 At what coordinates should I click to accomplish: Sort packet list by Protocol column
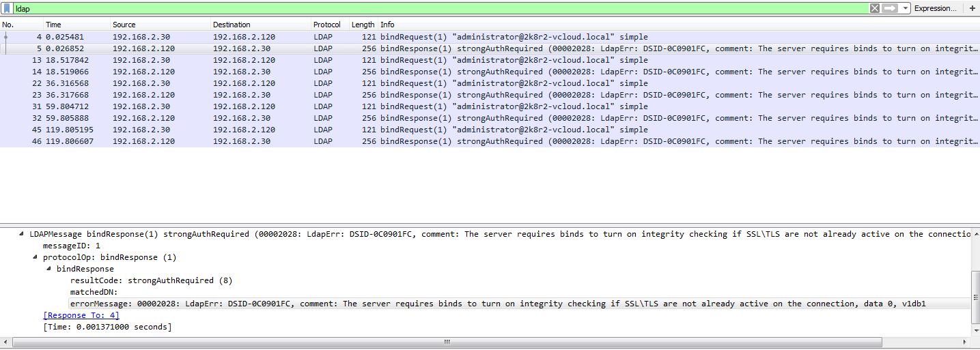coord(326,25)
